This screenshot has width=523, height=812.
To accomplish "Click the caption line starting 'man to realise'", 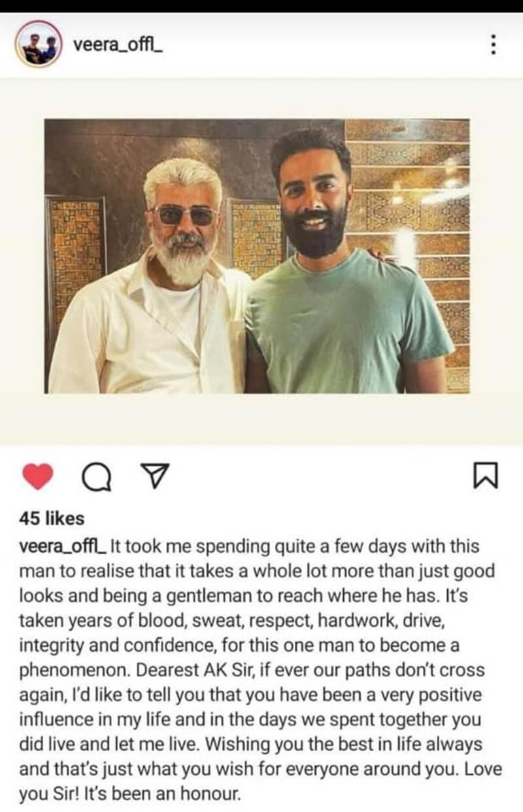I will [257, 572].
